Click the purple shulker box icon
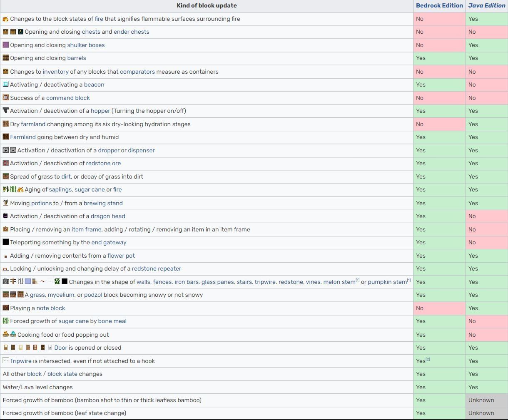508x420 pixels. 6,45
